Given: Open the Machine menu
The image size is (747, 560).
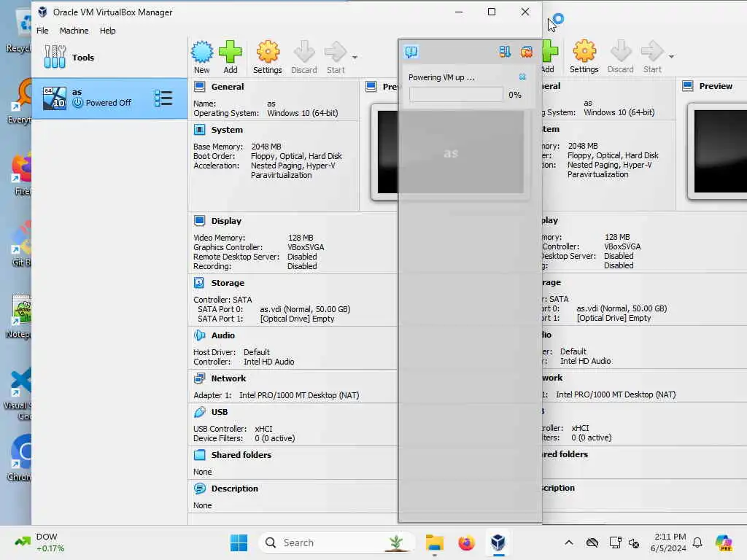Looking at the screenshot, I should [x=74, y=31].
